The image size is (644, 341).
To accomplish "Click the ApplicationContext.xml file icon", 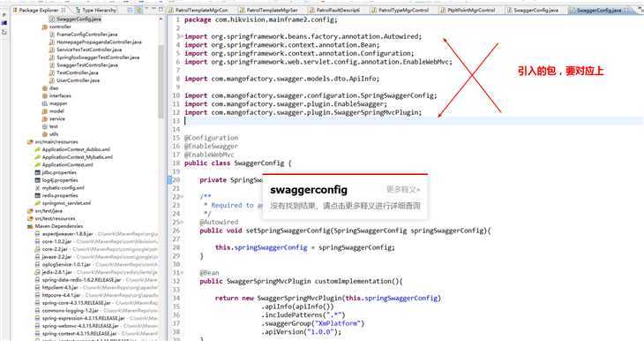I will click(x=38, y=165).
